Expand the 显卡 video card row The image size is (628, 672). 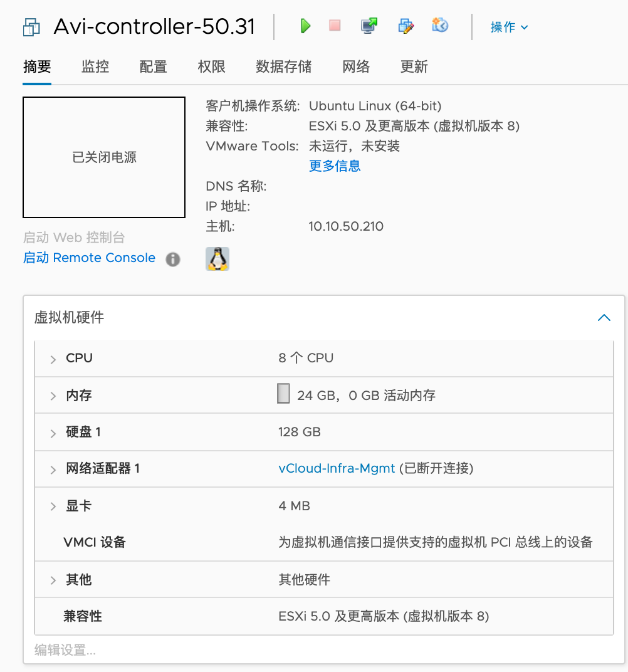(x=53, y=507)
